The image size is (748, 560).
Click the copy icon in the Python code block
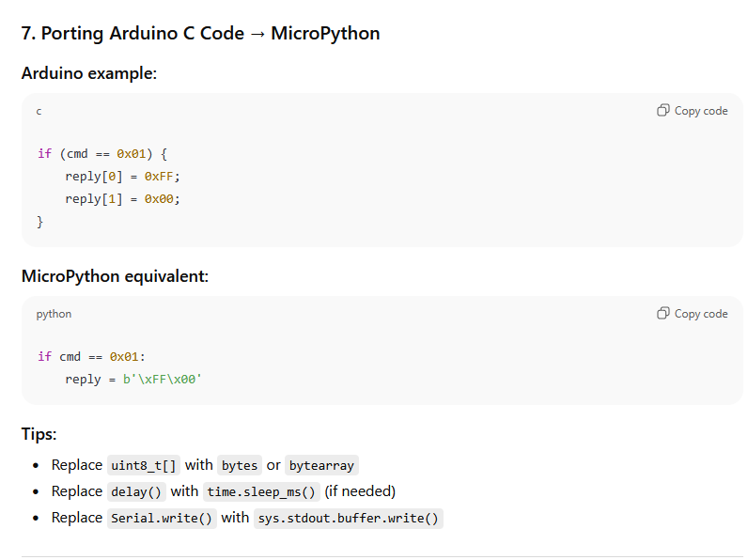663,314
